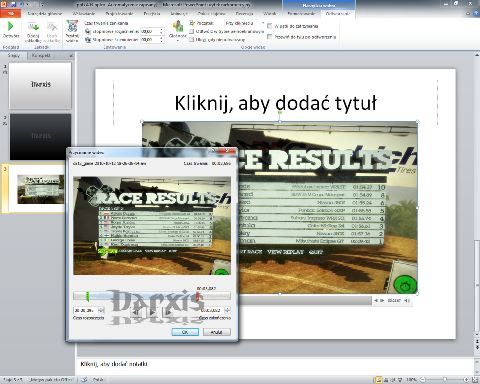
Task: Fit the slide to the current window
Action: click(x=475, y=380)
